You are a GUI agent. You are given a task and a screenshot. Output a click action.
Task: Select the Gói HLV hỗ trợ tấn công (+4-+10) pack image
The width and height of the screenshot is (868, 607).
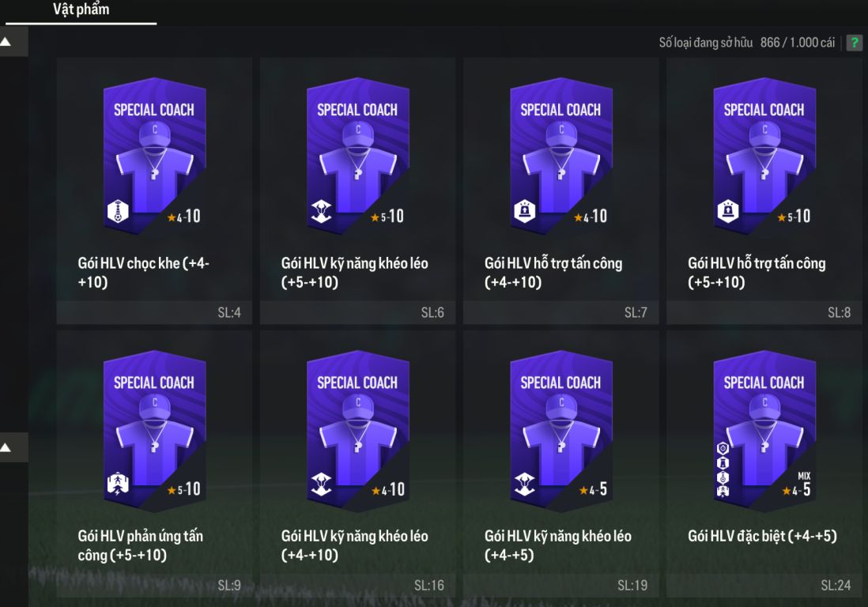pos(560,154)
